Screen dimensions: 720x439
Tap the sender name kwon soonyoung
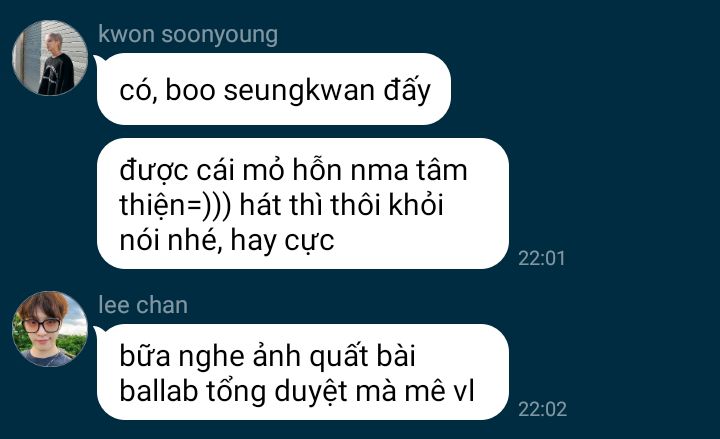click(x=188, y=35)
